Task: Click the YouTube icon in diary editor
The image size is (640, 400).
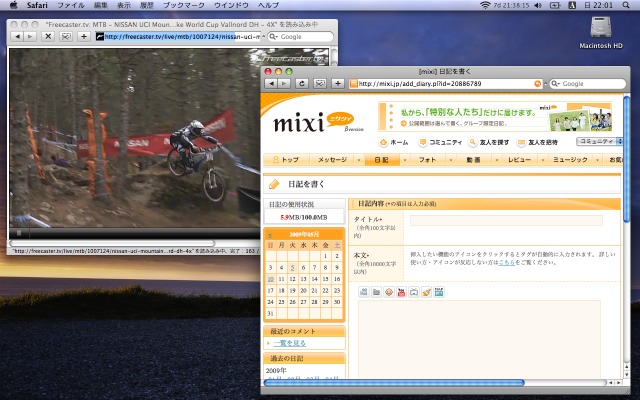Action: (401, 292)
